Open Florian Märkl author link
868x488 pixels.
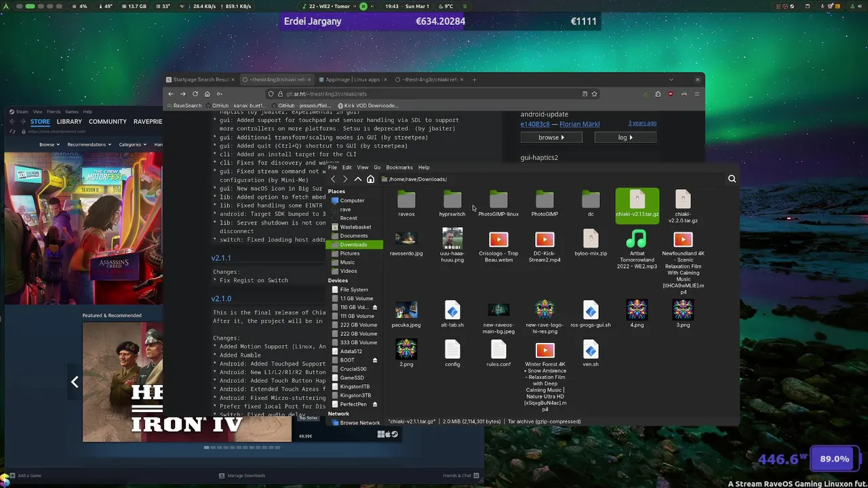(x=580, y=124)
